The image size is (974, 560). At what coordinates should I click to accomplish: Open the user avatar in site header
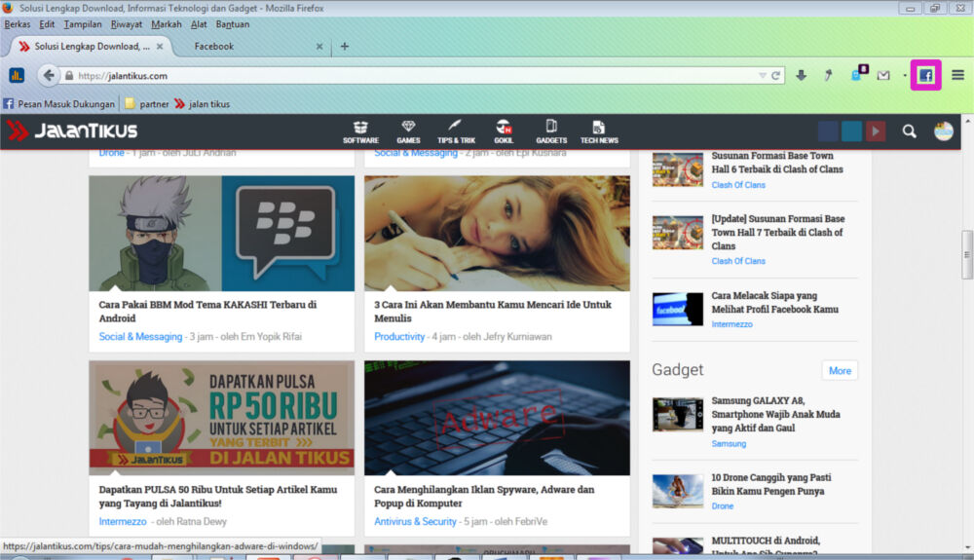coord(943,131)
